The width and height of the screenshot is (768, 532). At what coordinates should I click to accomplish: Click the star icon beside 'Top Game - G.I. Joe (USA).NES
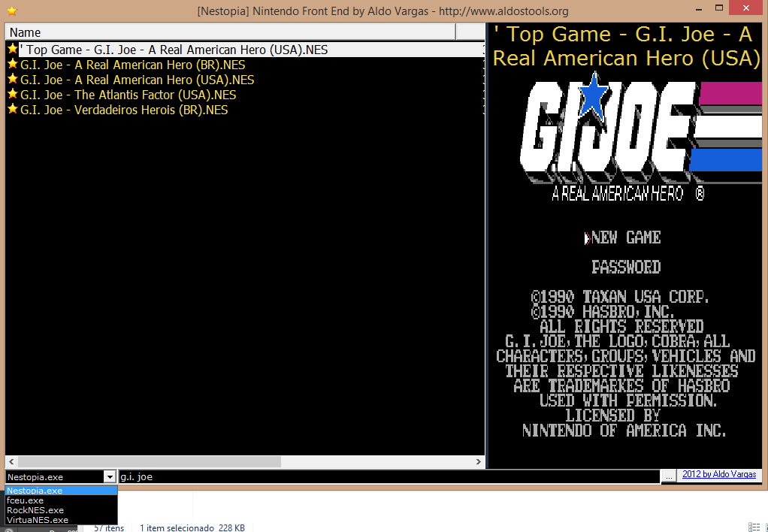click(11, 50)
